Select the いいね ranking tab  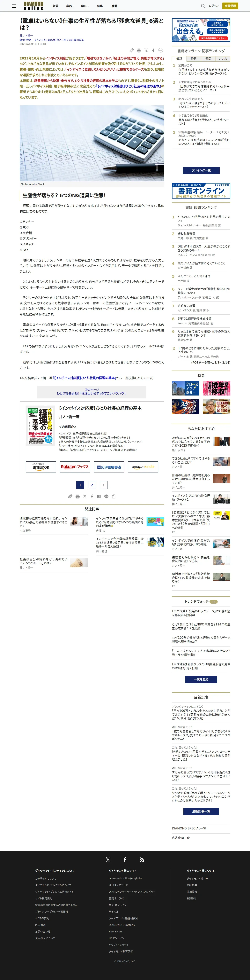223,59
